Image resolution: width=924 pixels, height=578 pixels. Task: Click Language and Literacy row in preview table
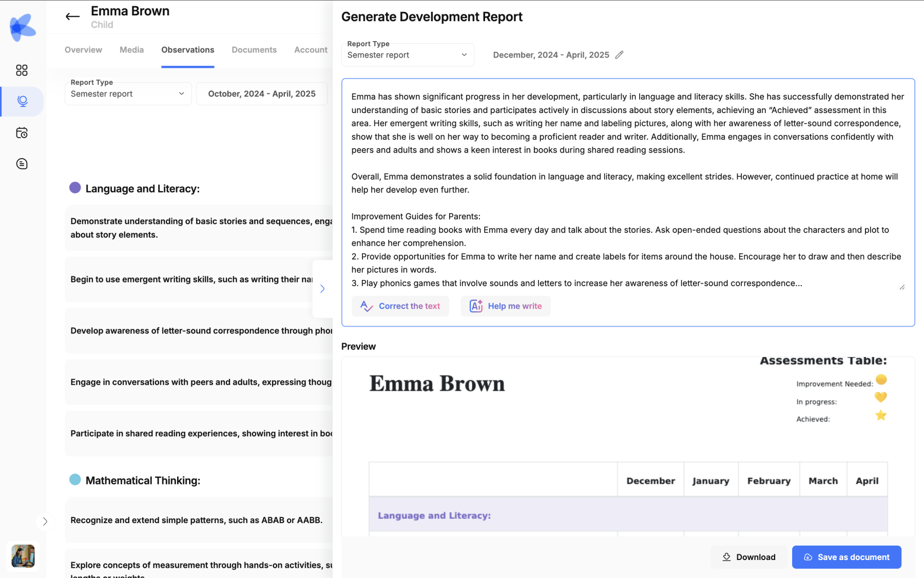click(x=628, y=515)
